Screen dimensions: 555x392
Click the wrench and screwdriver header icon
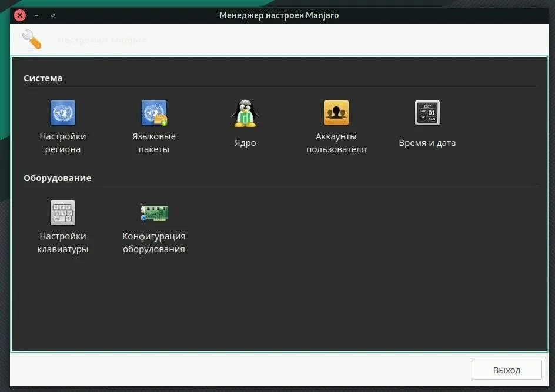pyautogui.click(x=32, y=39)
